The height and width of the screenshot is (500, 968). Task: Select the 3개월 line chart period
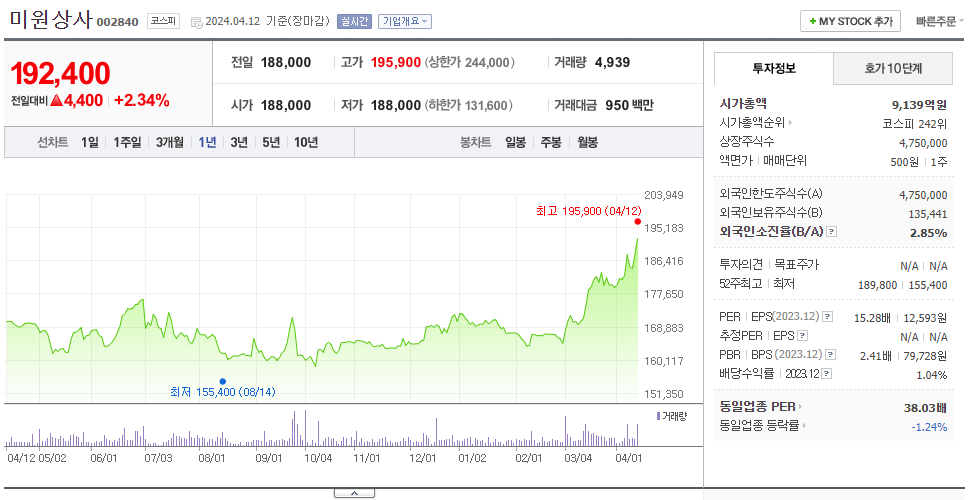(170, 143)
